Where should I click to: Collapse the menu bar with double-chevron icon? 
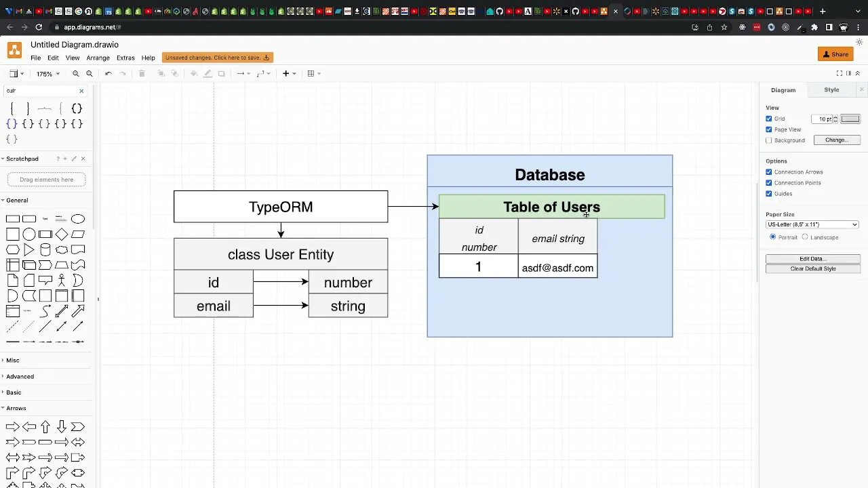[858, 73]
